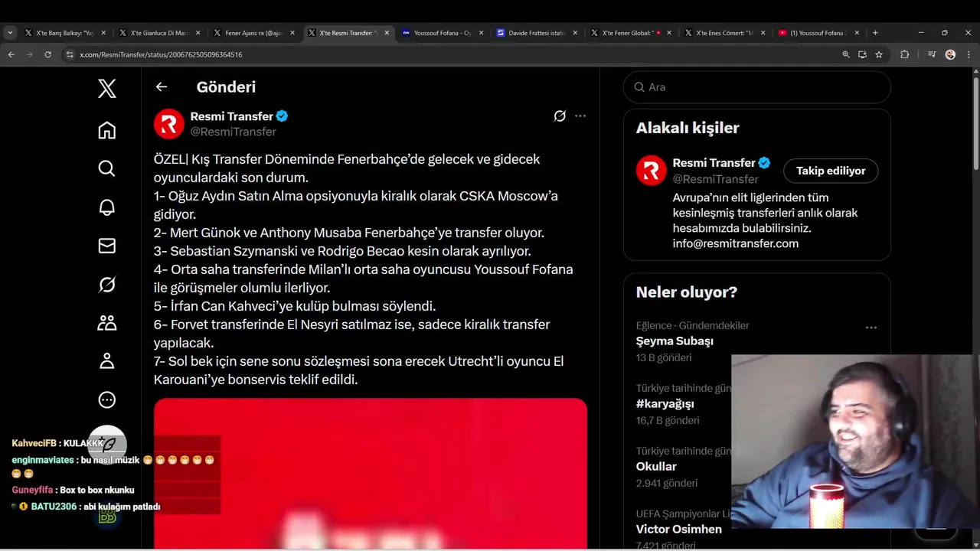Open Notifications bell icon
This screenshot has width=980, height=551.
click(x=107, y=207)
